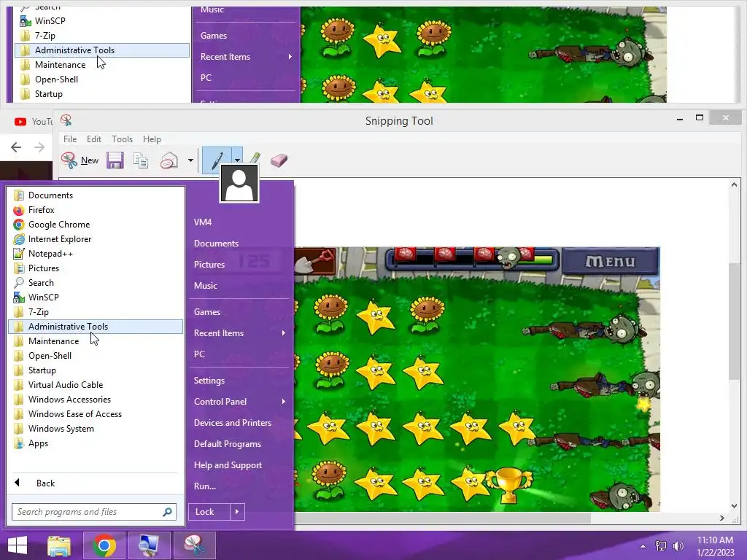Show hidden tray icons arrow
This screenshot has width=747, height=560.
click(643, 546)
